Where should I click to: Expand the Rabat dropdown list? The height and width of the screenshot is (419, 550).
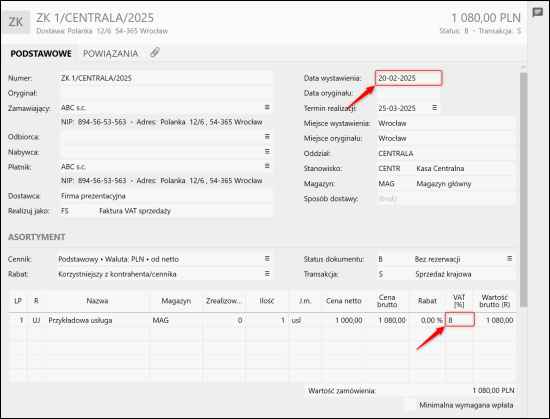(267, 273)
